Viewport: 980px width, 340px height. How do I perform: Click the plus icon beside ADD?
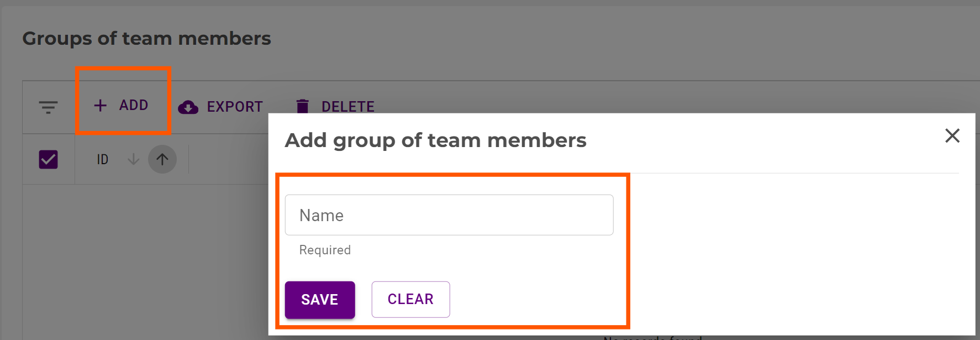100,106
